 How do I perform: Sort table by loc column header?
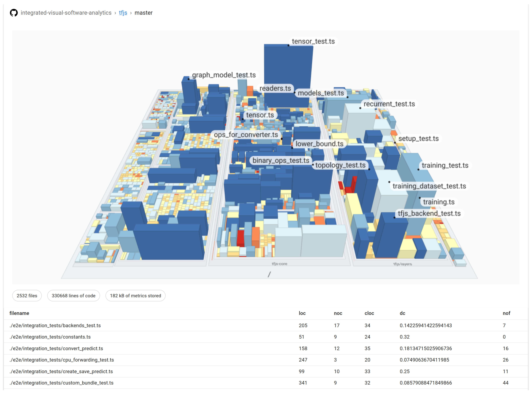302,313
